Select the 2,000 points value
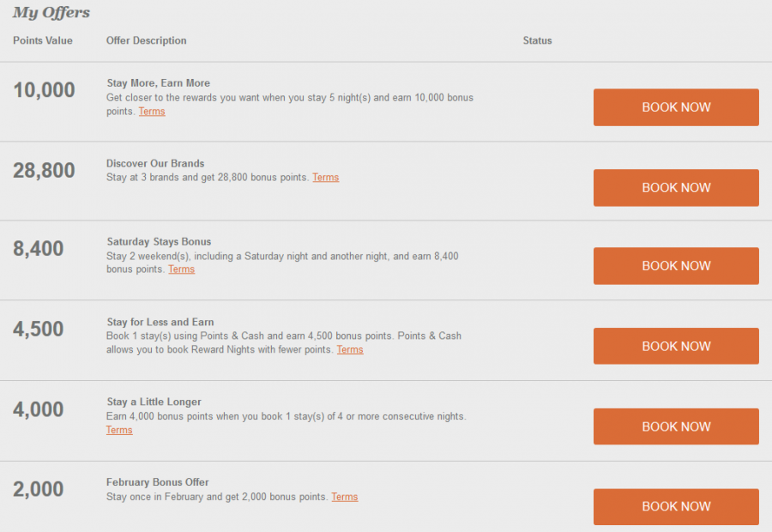Viewport: 772px width, 532px height. point(39,489)
